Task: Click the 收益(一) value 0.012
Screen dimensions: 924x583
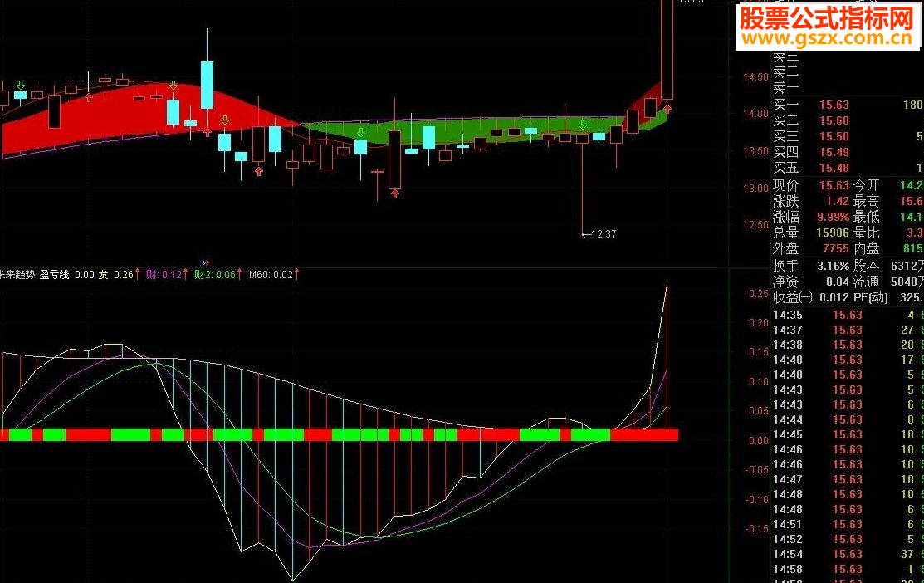Action: 834,297
